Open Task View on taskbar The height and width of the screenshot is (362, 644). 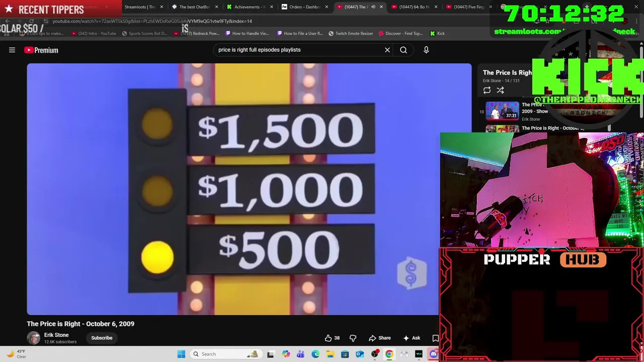(x=271, y=354)
